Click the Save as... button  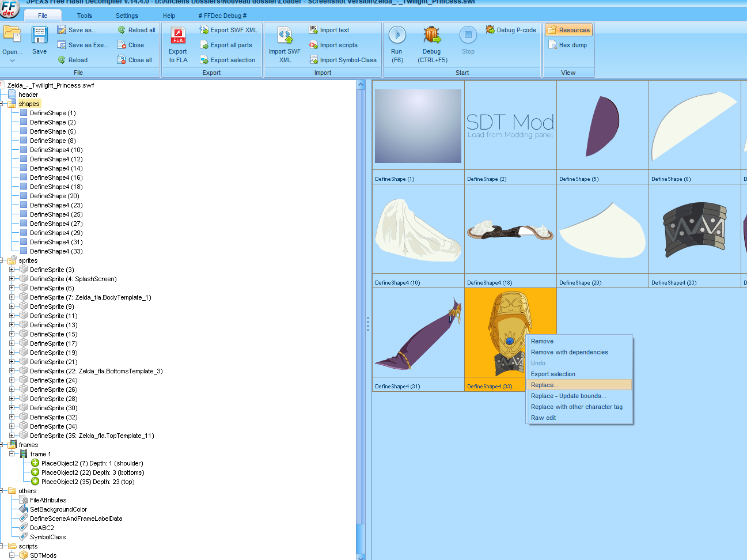click(x=77, y=30)
